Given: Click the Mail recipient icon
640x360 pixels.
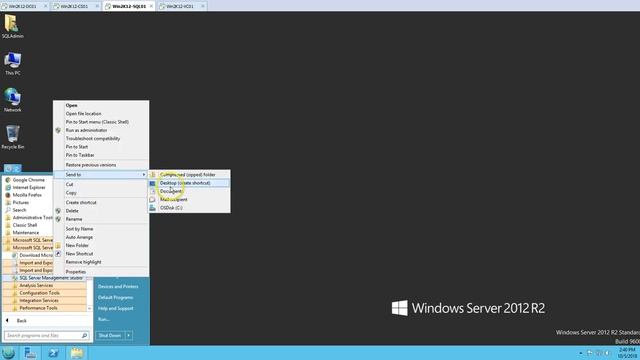Looking at the screenshot, I should tap(153, 200).
